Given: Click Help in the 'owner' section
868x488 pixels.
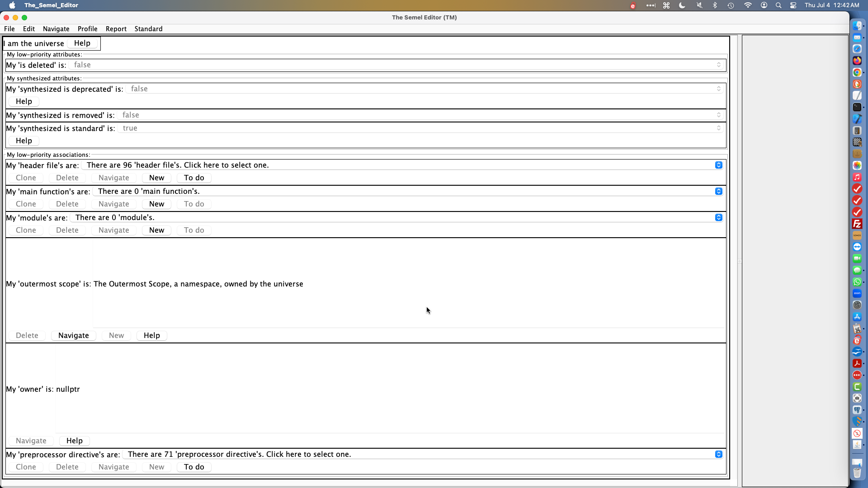Looking at the screenshot, I should (75, 441).
